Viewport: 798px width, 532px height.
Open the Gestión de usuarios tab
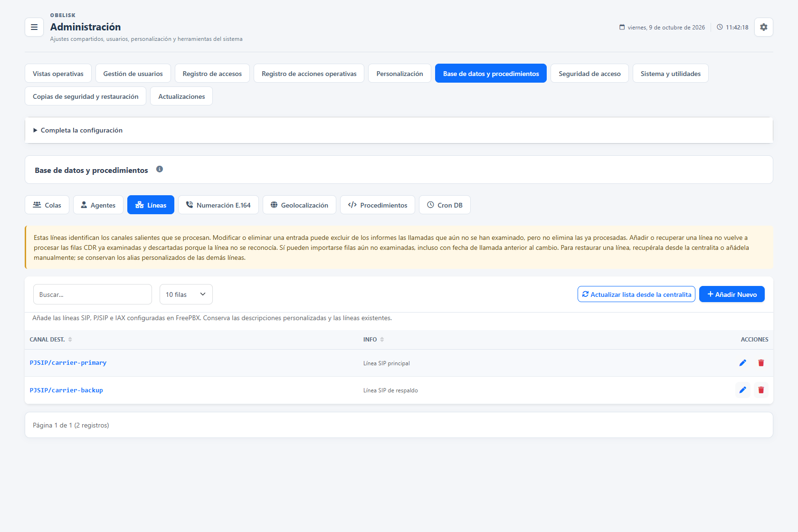(133, 74)
